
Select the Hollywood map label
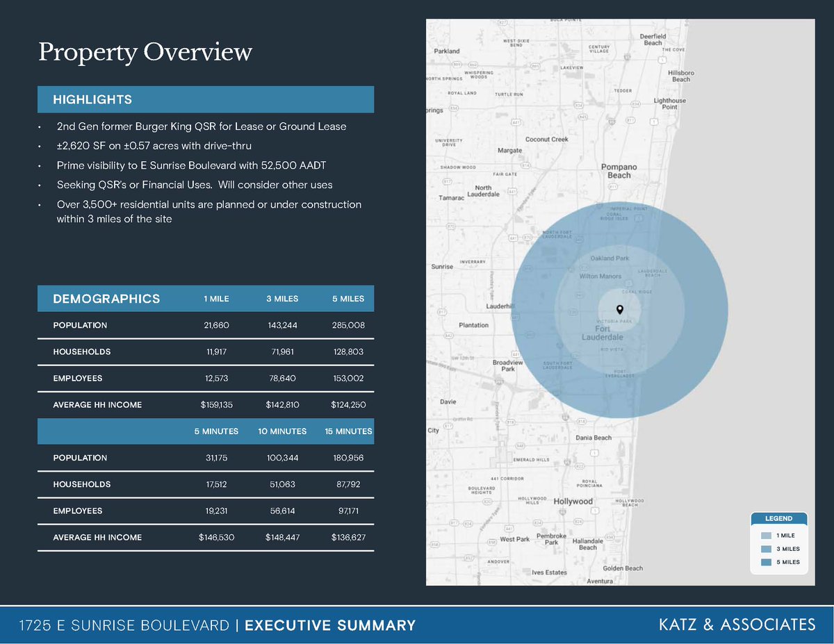[x=573, y=501]
